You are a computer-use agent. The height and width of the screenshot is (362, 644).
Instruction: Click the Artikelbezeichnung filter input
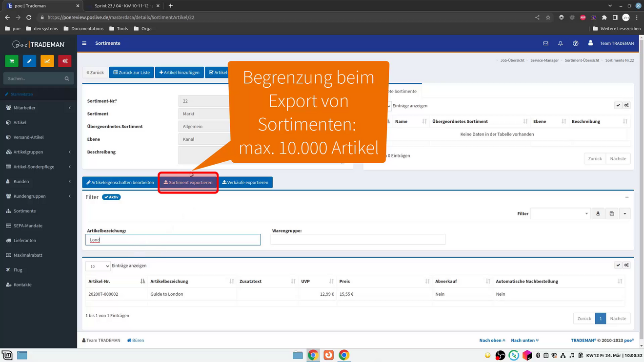[173, 240]
